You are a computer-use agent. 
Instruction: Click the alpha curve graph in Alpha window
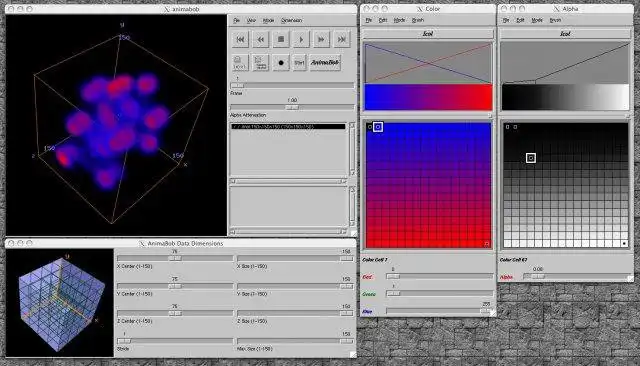pyautogui.click(x=565, y=63)
